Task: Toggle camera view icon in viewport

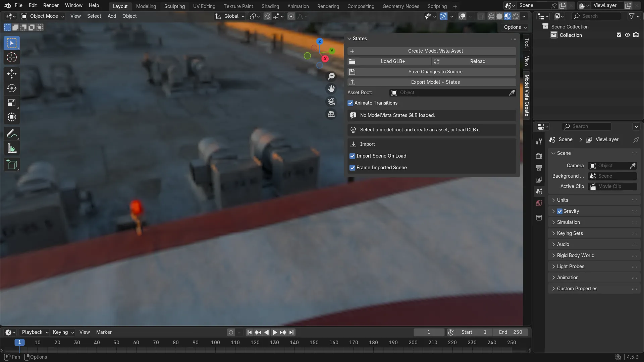Action: (331, 102)
